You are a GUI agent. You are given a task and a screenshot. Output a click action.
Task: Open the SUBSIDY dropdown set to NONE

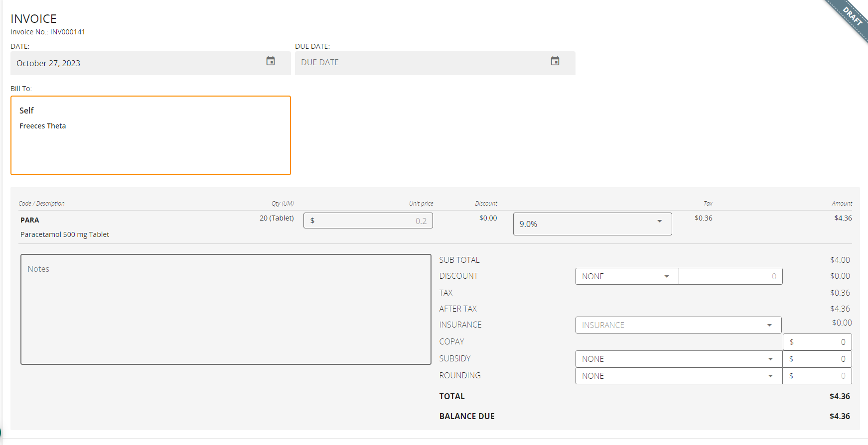point(679,359)
